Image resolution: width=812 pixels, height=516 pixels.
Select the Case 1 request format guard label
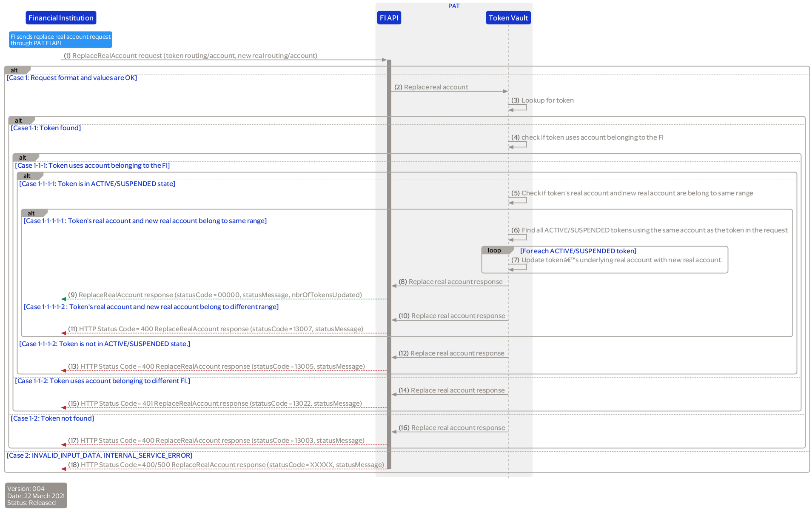click(71, 77)
